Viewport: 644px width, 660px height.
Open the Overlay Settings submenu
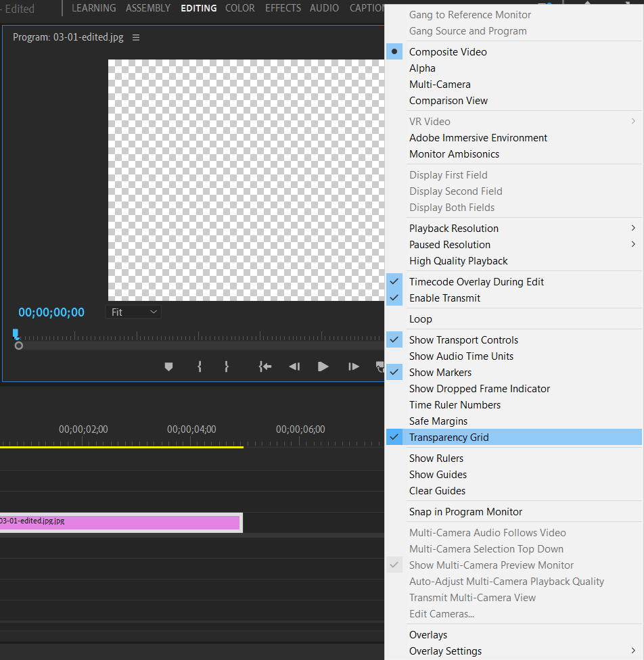coord(445,651)
